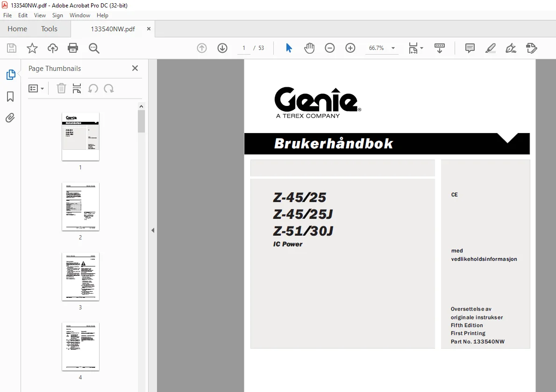The height and width of the screenshot is (392, 556).
Task: Click the thumbnails panel scrollbar thumb
Action: click(x=141, y=121)
